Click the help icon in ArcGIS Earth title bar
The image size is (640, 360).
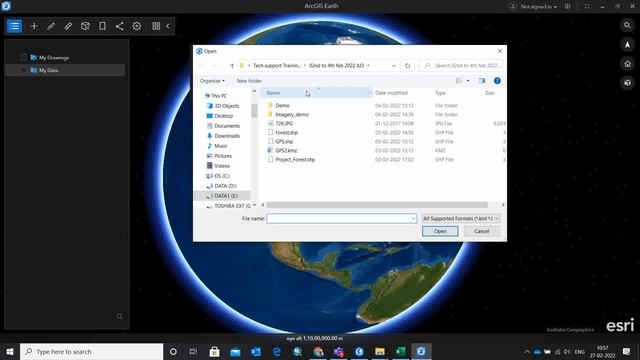(x=568, y=7)
